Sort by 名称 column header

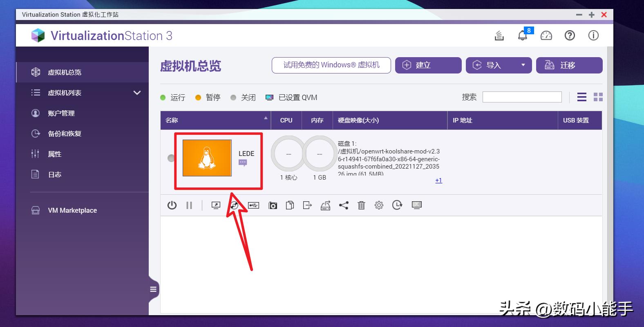click(x=216, y=120)
